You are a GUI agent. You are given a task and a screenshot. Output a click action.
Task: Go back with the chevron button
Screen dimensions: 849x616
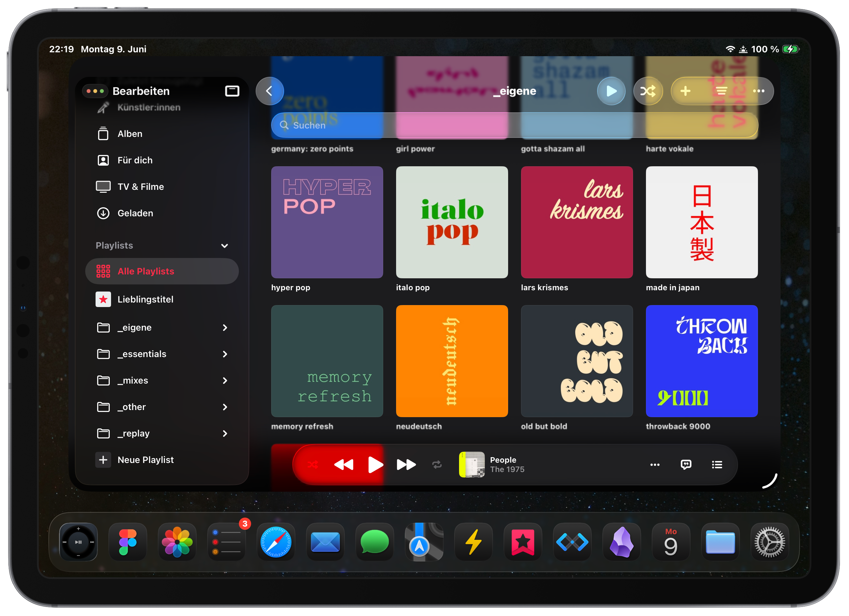point(269,91)
